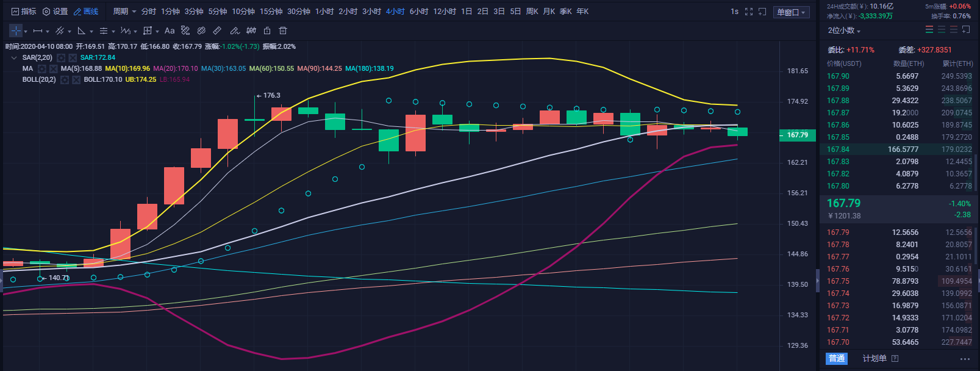Viewport: 980px width, 371px height.
Task: Click the text annotation 'Aa' tool
Action: [170, 31]
